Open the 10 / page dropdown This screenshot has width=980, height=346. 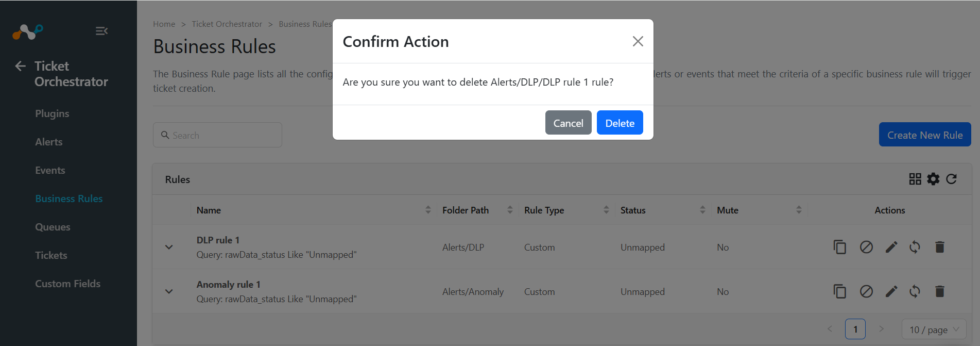[934, 329]
